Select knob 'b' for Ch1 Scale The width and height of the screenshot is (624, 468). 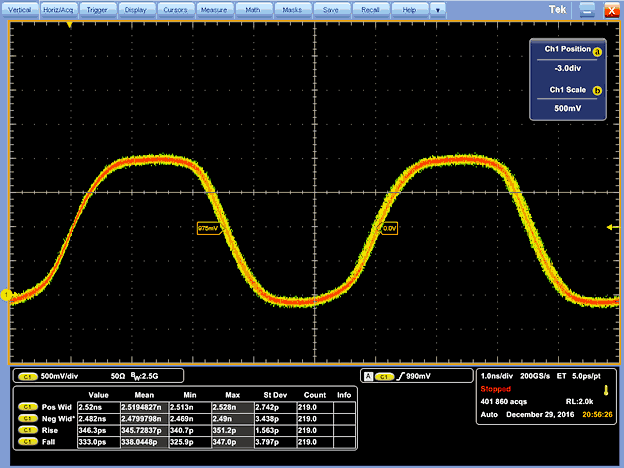coord(597,90)
